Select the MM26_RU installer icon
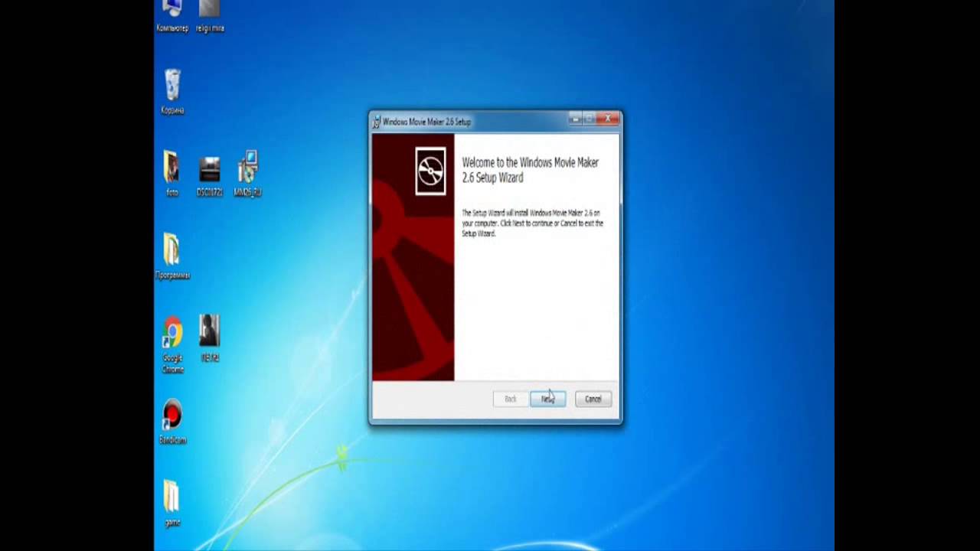The width and height of the screenshot is (980, 551). point(247,174)
